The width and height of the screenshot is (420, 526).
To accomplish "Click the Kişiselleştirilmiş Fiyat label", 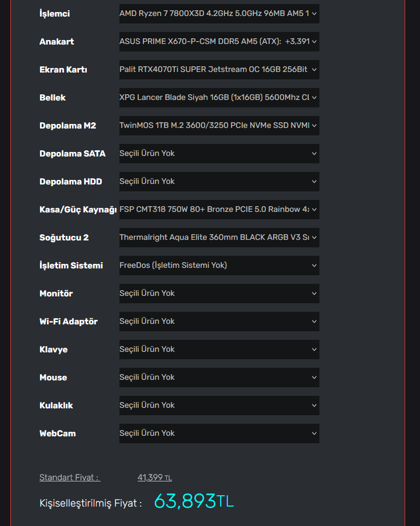I will click(x=90, y=503).
